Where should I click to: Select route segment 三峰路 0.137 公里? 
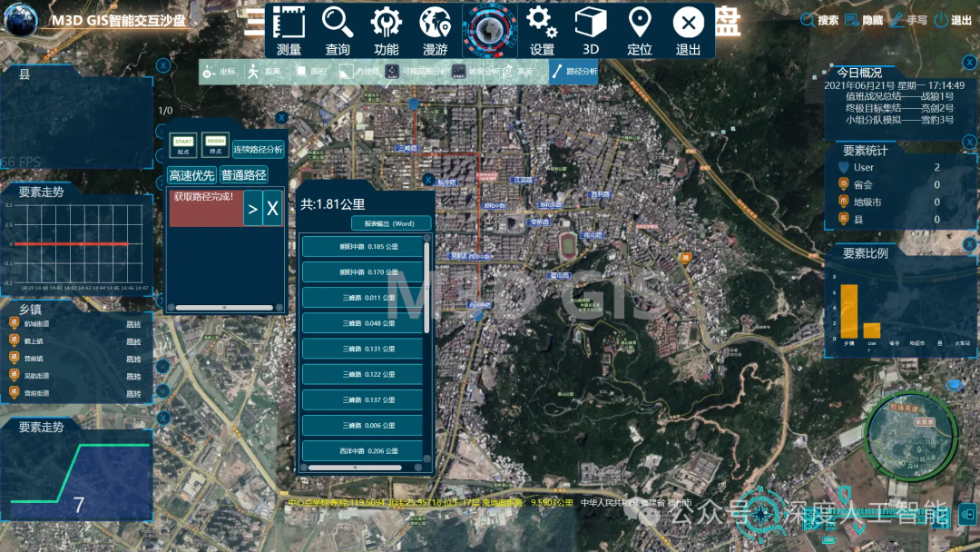362,400
